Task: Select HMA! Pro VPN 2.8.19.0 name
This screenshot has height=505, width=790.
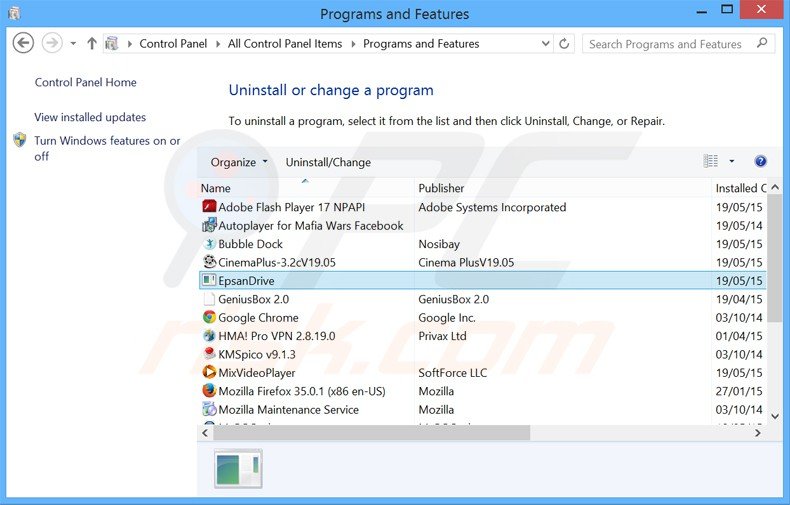Action: click(x=277, y=336)
